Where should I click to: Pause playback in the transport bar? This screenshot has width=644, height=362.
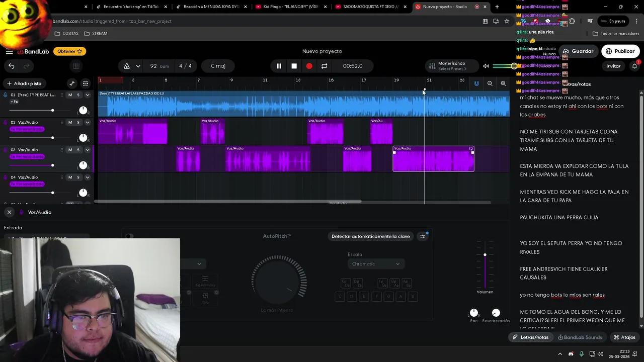[279, 66]
